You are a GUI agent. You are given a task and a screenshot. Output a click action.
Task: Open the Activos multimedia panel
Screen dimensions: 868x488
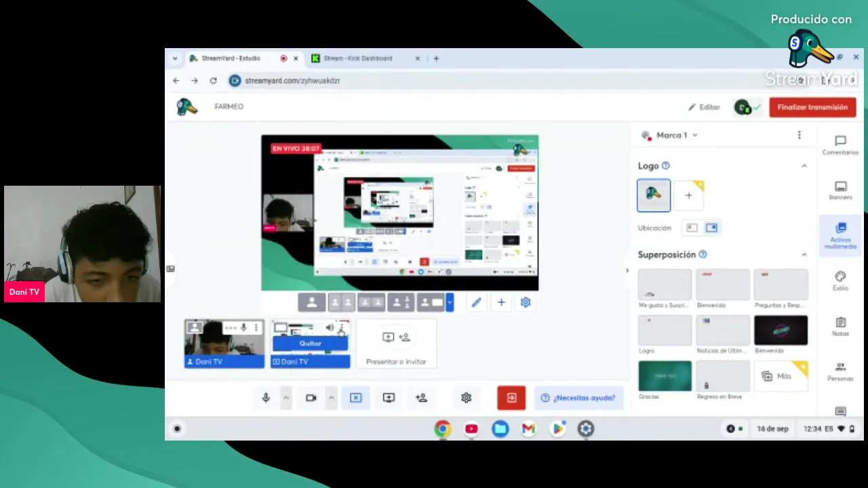tap(840, 235)
